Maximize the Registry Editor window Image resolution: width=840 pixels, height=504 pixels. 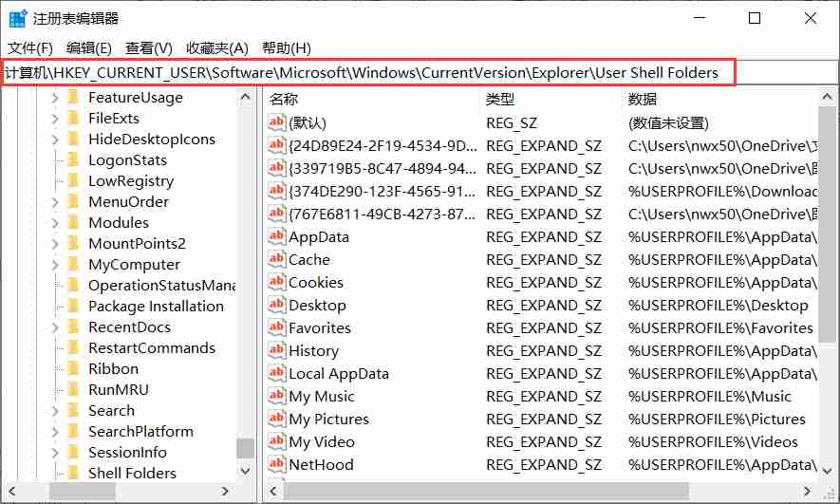tap(755, 19)
